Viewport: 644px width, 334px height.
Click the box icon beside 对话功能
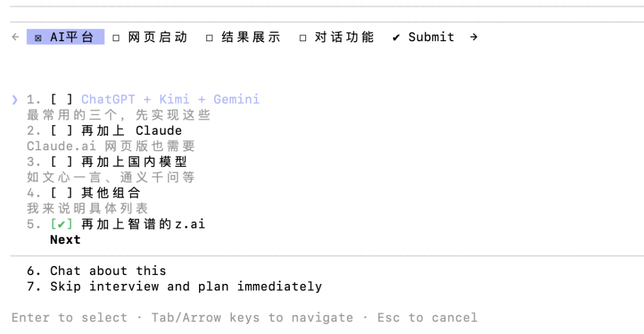coord(303,38)
